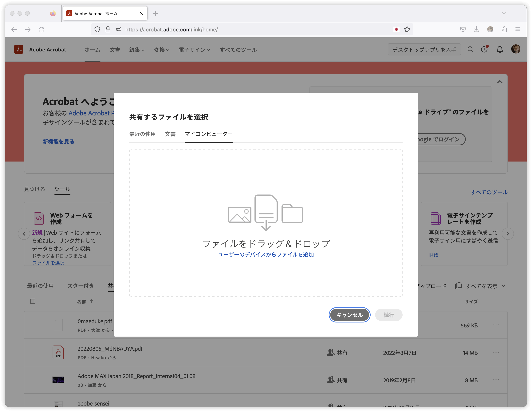Open the Firefox hamburger menu

point(518,30)
